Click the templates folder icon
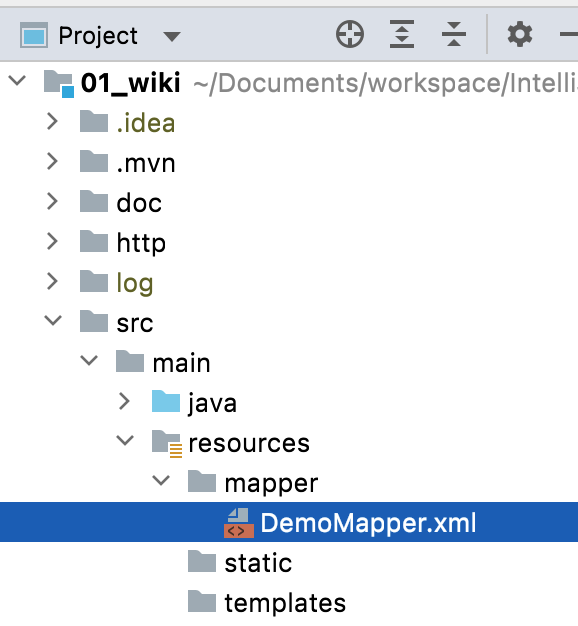The image size is (578, 626). [202, 600]
